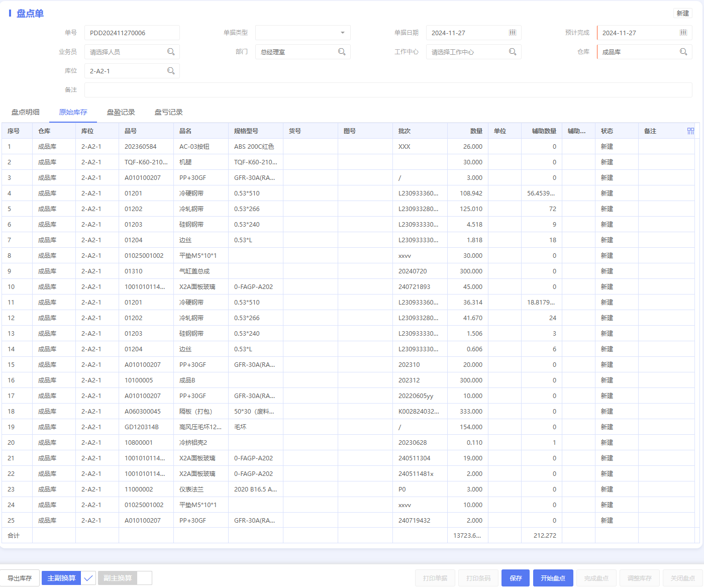This screenshot has width=704, height=588.
Task: Click total quantity 13723.6...
Action: pyautogui.click(x=468, y=536)
